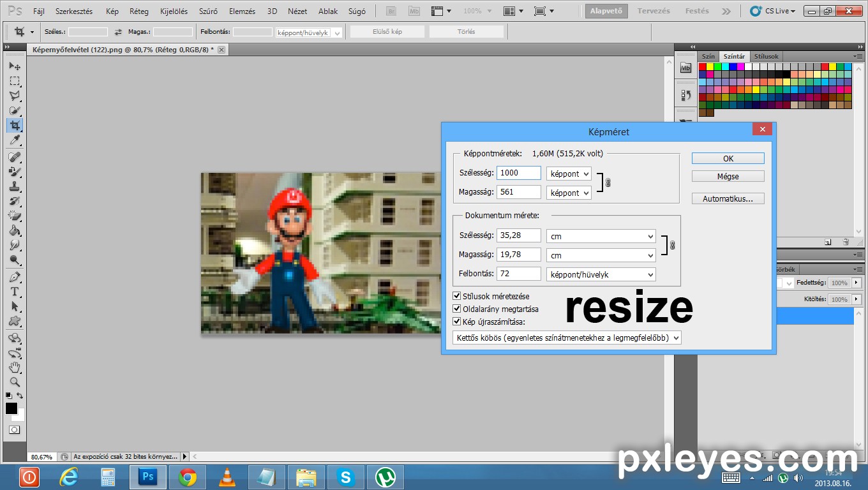
Task: Click the Törlés button in options bar
Action: tap(466, 32)
